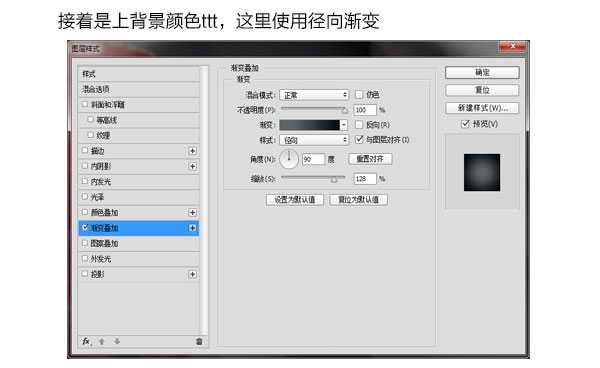Enable the 描边 checkbox
Image resolution: width=600 pixels, height=368 pixels.
point(85,151)
